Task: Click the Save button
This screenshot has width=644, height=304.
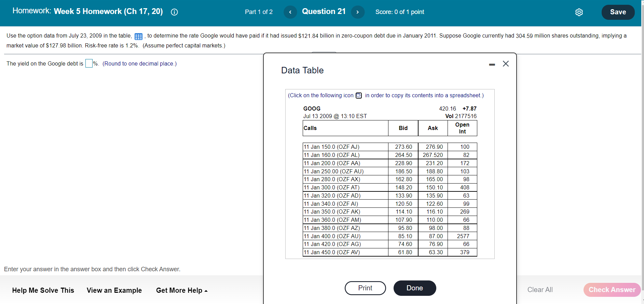Action: click(x=618, y=12)
